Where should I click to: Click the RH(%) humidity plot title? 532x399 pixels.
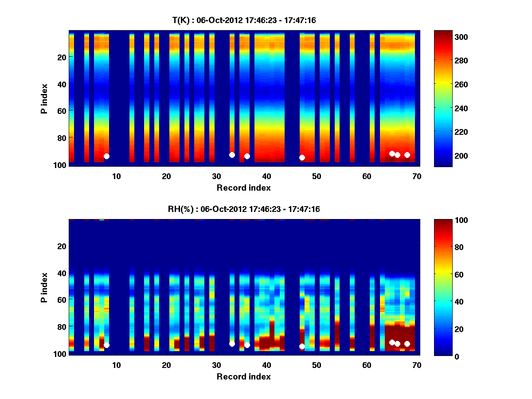click(244, 209)
